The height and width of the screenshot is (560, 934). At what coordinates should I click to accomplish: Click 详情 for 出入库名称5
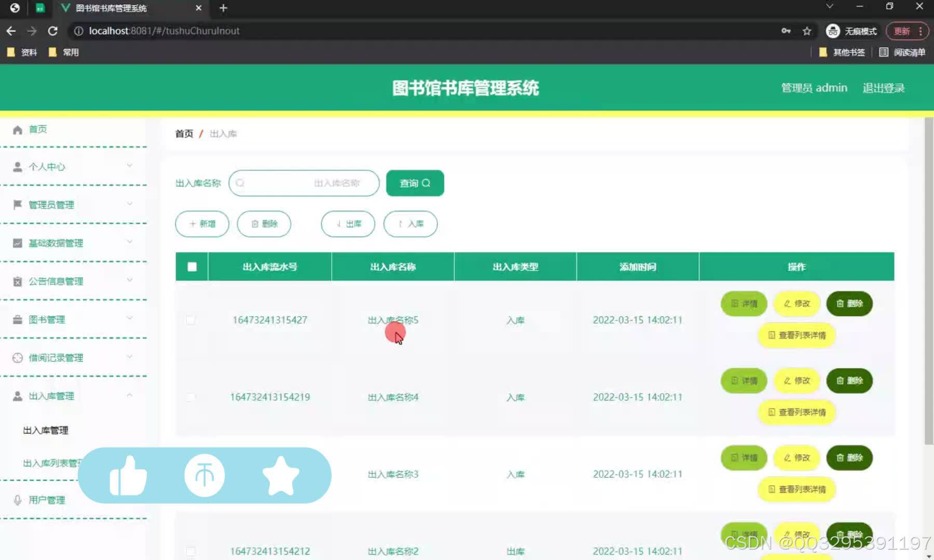(x=744, y=304)
